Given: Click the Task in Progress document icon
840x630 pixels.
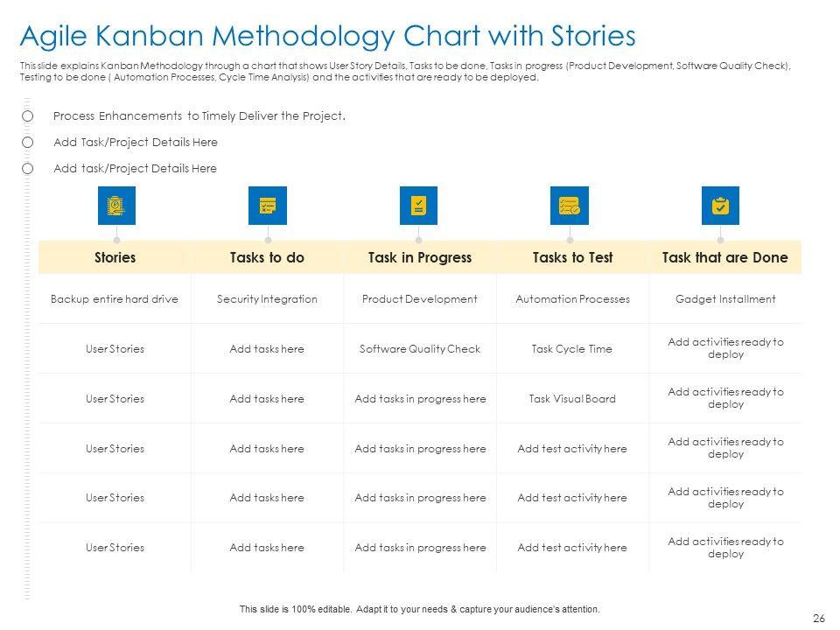Looking at the screenshot, I should (x=418, y=206).
